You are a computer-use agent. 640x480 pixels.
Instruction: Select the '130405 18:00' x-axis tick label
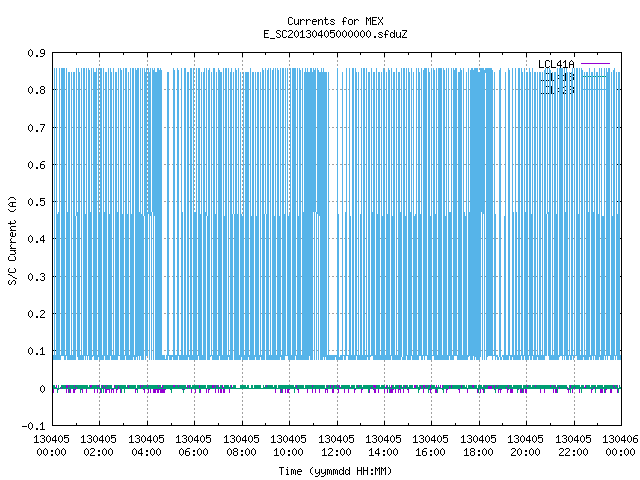click(x=478, y=446)
